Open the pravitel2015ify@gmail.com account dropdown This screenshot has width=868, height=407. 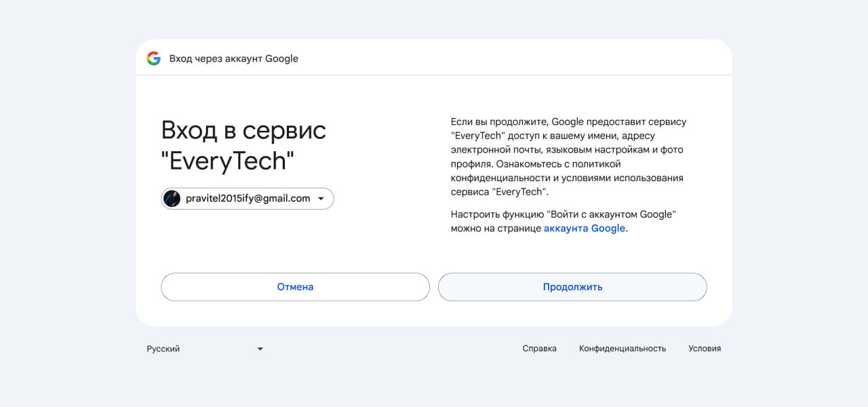click(x=248, y=199)
